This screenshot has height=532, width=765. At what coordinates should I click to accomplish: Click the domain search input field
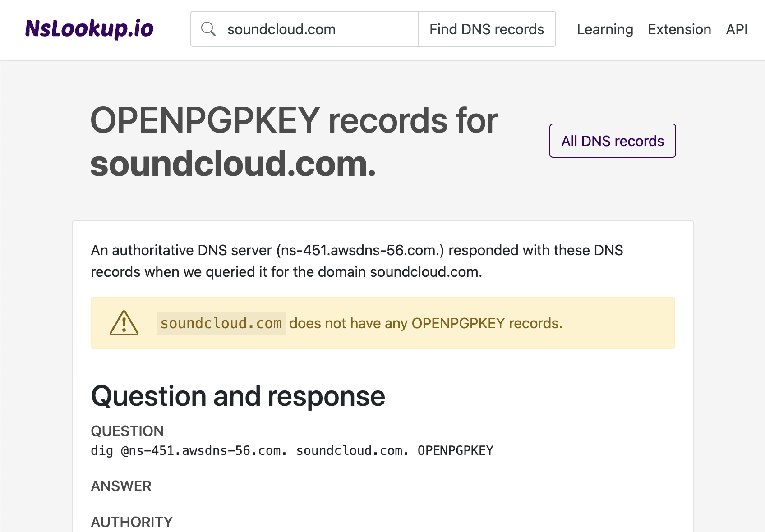[316, 28]
